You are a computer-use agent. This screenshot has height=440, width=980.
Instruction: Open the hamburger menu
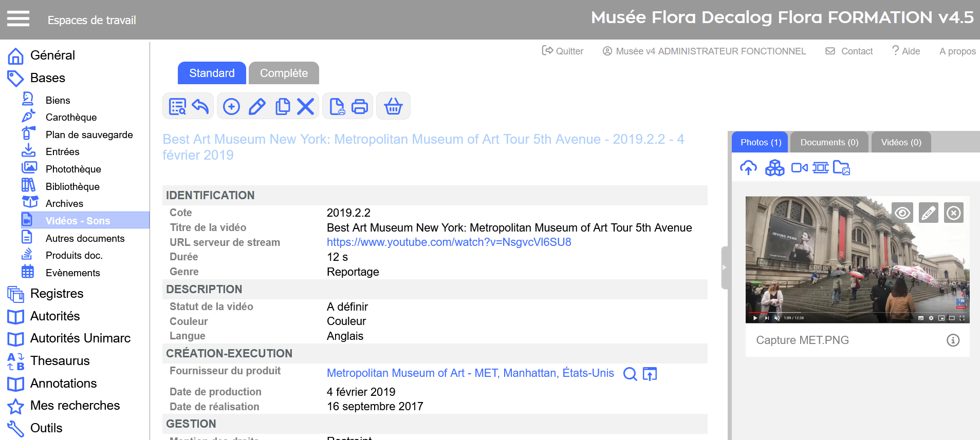pos(18,19)
